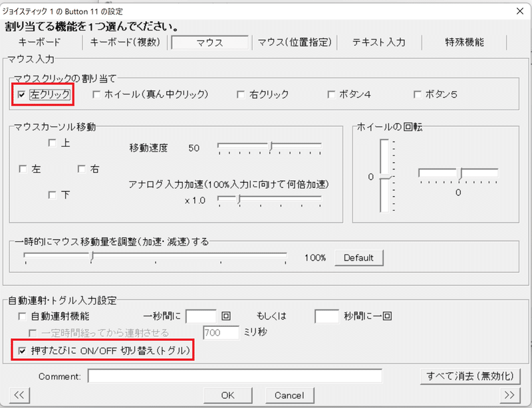The width and height of the screenshot is (532, 408).
Task: Select the マウス tab
Action: click(209, 43)
